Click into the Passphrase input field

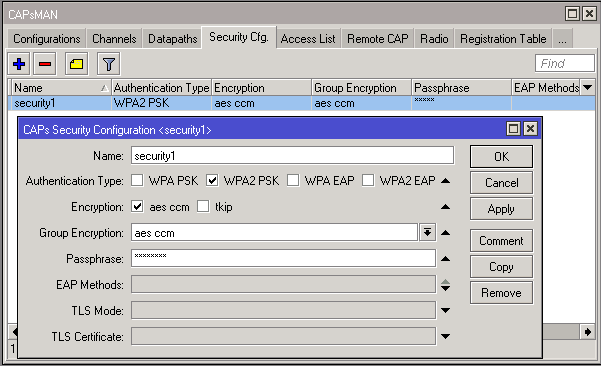[284, 258]
